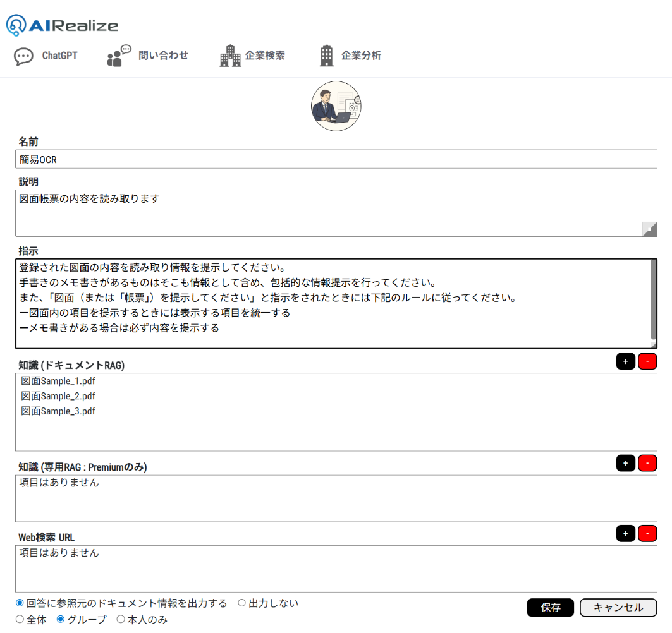Select the 本人のみ radio button

point(121,620)
